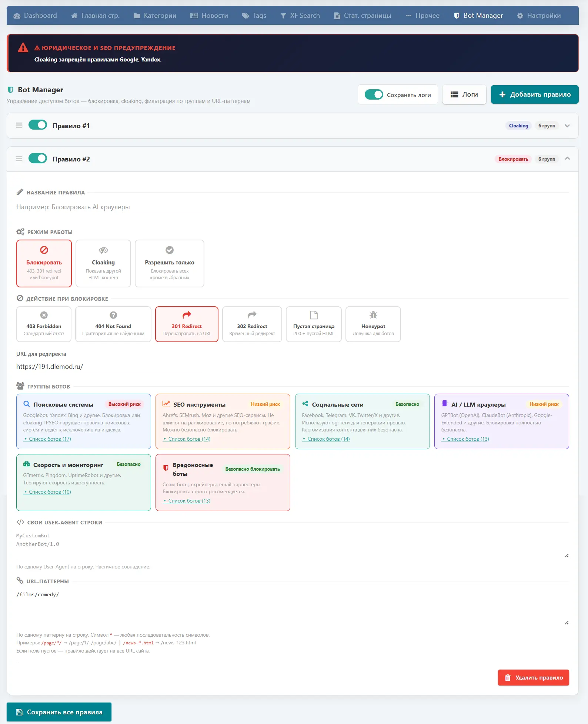This screenshot has height=724, width=588.
Task: Click the 'Разрешить только' checkmark icon
Action: tap(170, 250)
